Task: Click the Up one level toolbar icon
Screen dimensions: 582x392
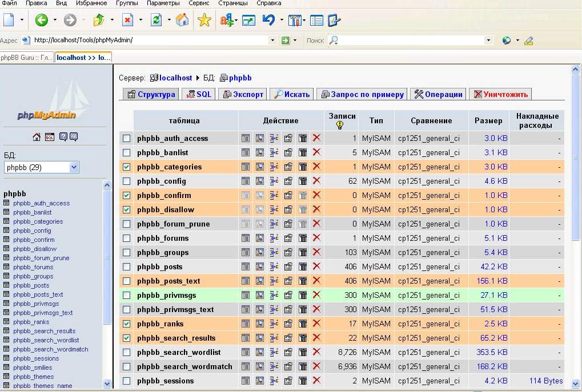Action: [99, 20]
